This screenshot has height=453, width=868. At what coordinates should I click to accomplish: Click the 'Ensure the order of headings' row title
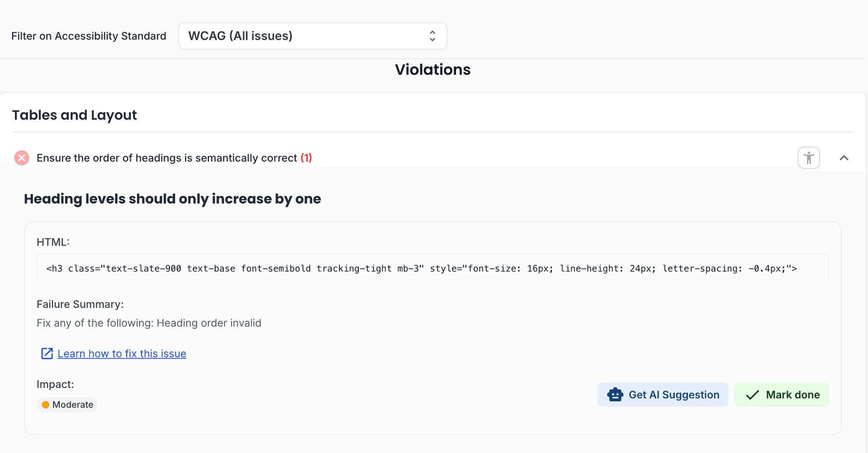pos(167,158)
